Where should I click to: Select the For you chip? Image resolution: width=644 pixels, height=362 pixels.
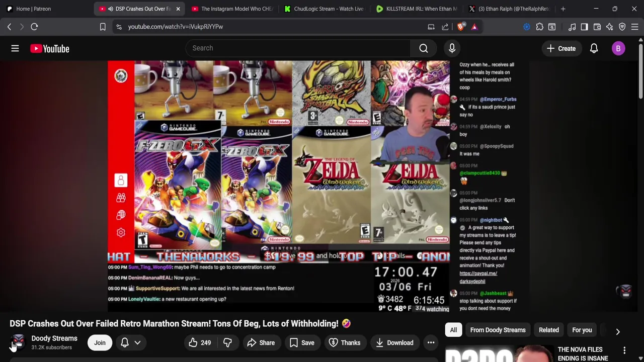click(x=582, y=330)
